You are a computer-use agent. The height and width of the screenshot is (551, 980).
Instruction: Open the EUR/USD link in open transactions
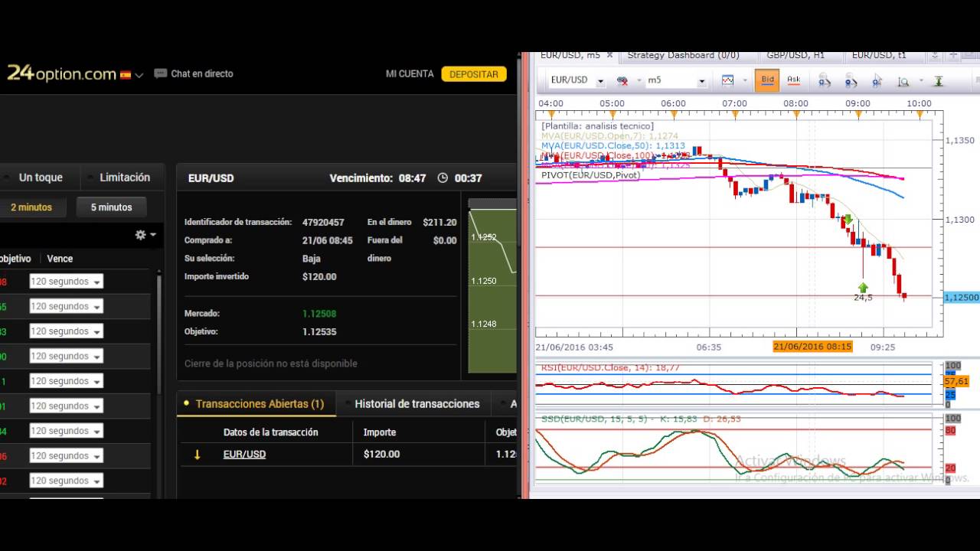point(244,455)
